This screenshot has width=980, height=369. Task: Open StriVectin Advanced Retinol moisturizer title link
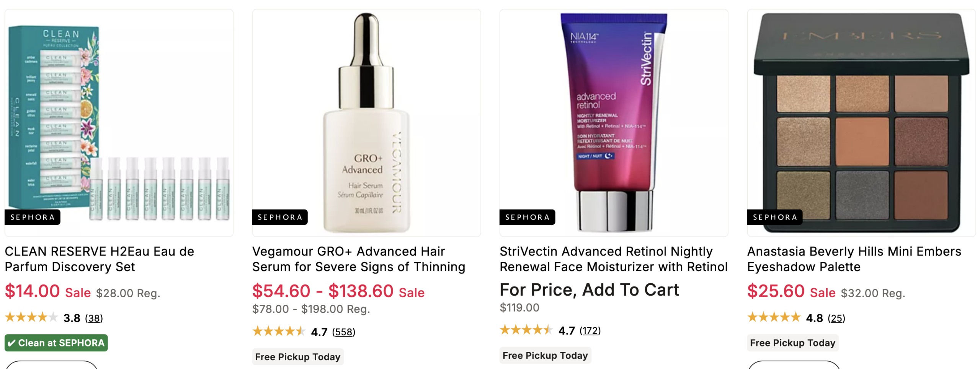pos(614,259)
